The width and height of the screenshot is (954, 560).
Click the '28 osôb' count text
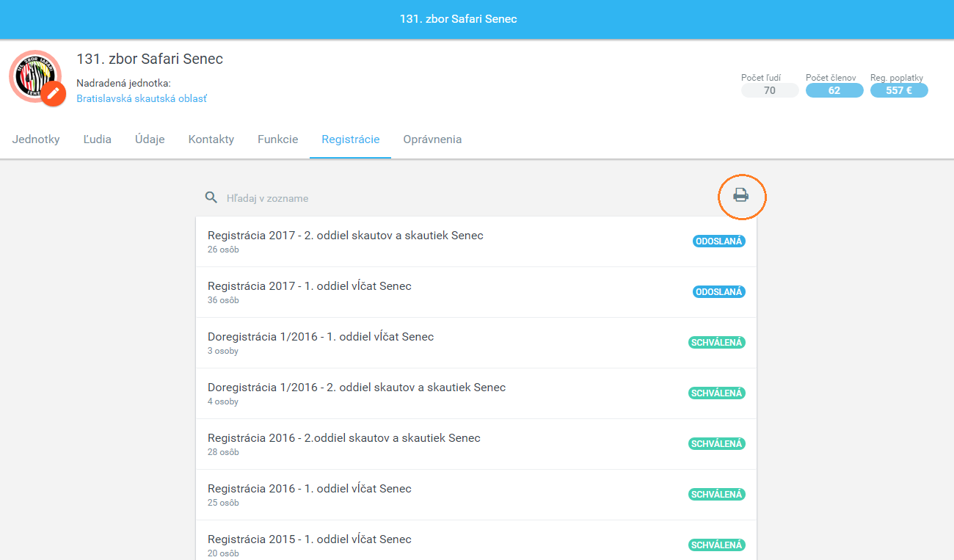point(223,452)
